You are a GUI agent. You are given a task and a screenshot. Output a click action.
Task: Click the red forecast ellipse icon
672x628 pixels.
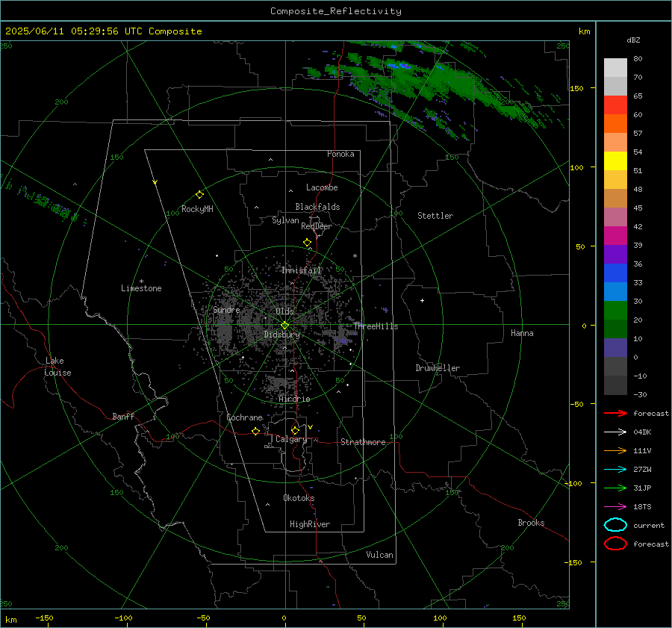(615, 543)
